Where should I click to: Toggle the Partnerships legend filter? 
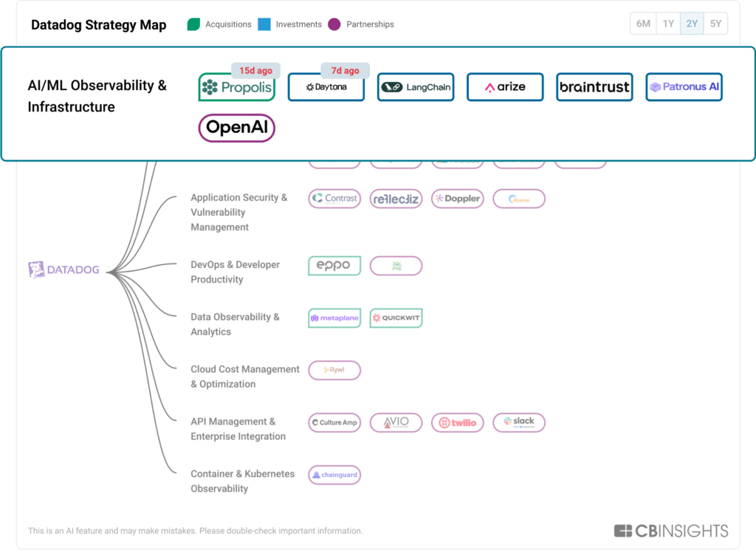coord(361,24)
